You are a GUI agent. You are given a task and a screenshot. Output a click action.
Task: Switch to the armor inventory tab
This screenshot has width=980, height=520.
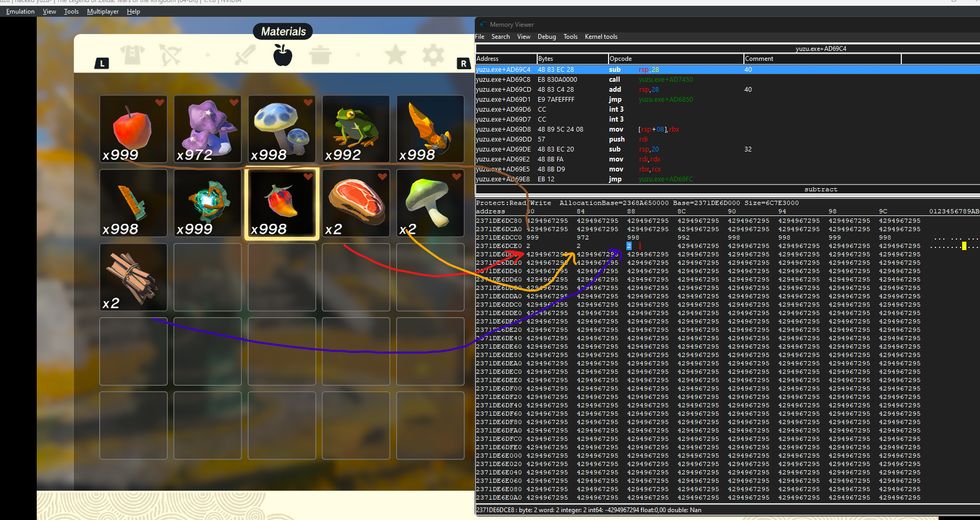point(132,55)
